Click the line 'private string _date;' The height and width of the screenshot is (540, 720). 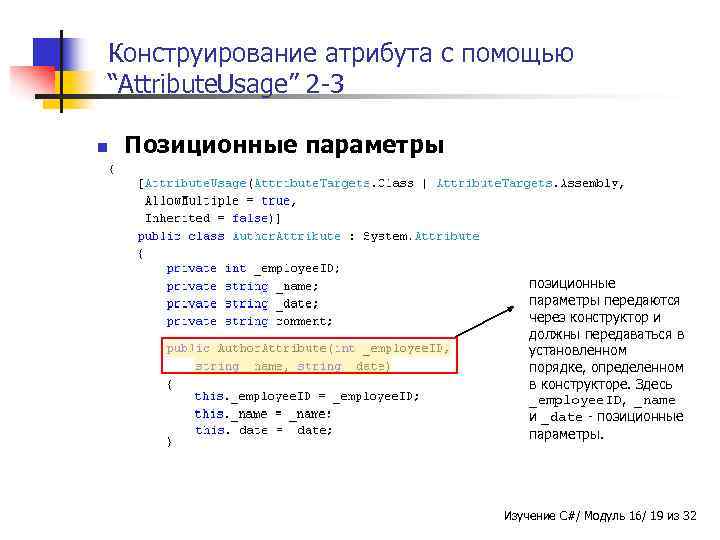coord(242,304)
